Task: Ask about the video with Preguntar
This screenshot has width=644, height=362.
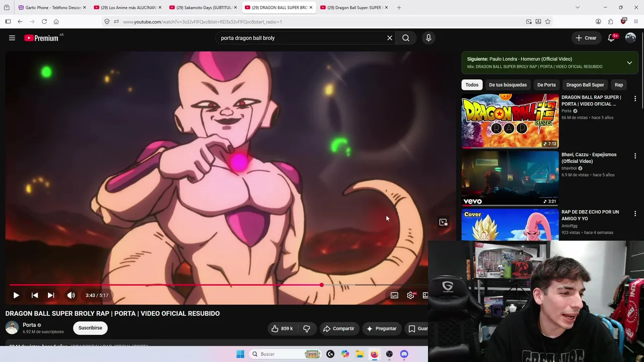Action: [x=381, y=328]
